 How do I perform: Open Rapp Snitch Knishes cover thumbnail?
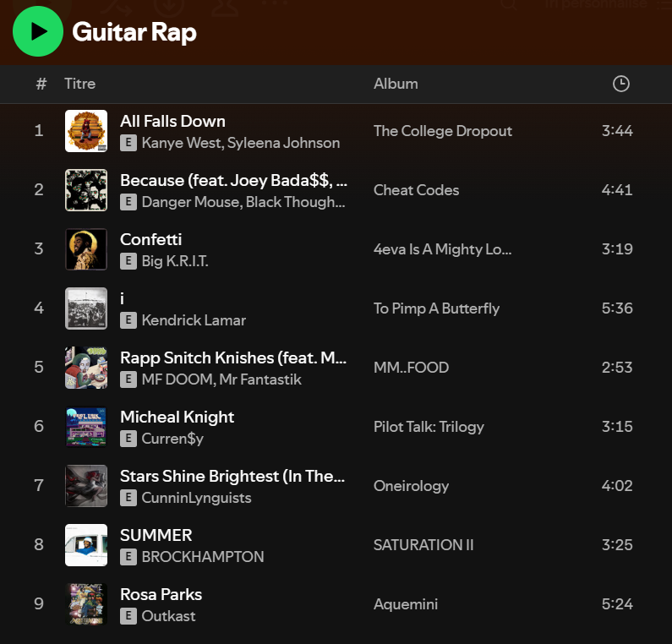coord(86,367)
